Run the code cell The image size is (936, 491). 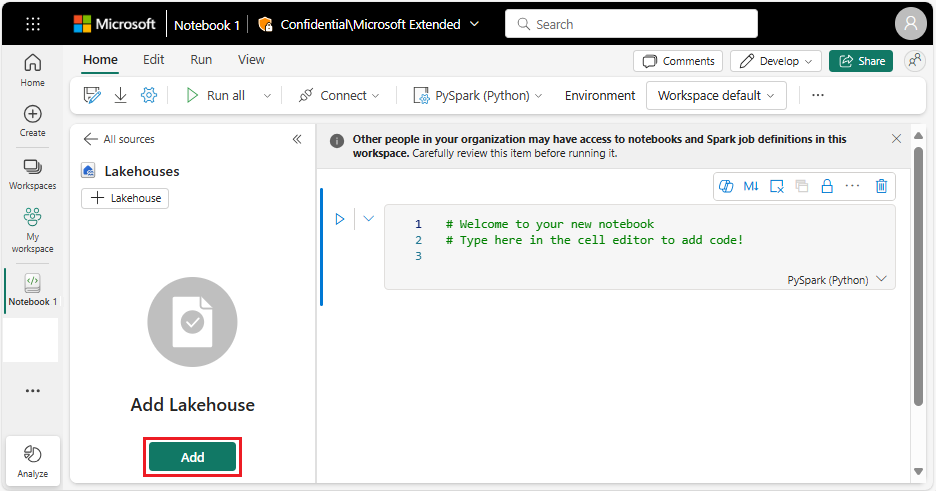(340, 219)
